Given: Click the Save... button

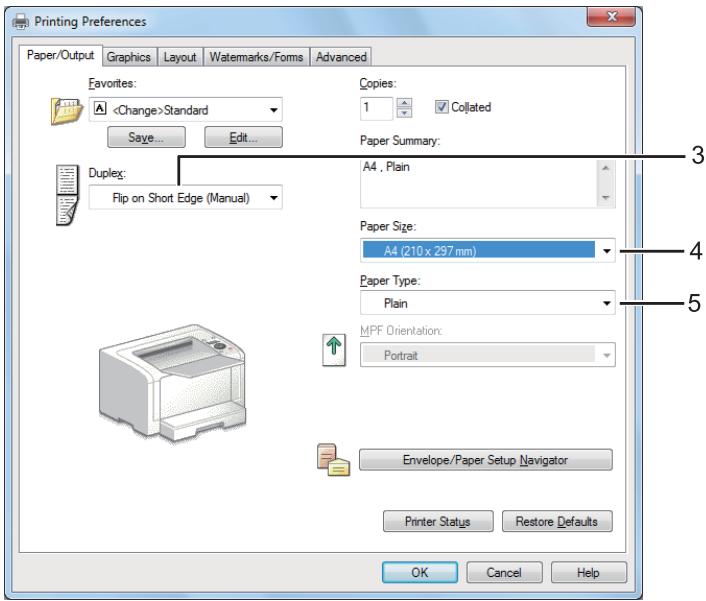Looking at the screenshot, I should (146, 137).
